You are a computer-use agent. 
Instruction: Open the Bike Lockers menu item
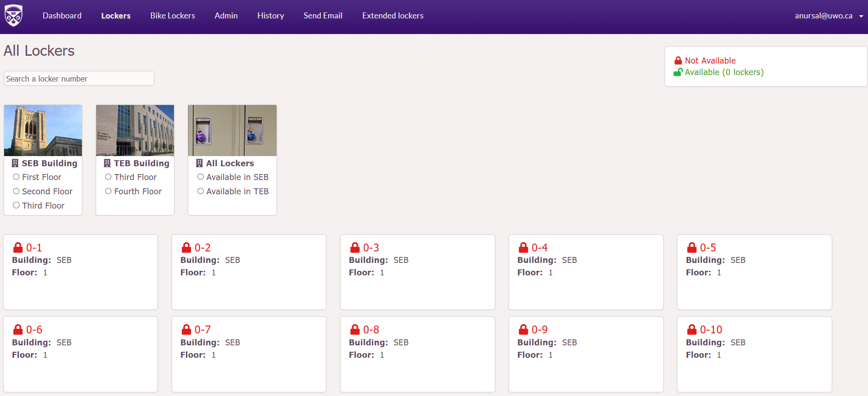[173, 16]
